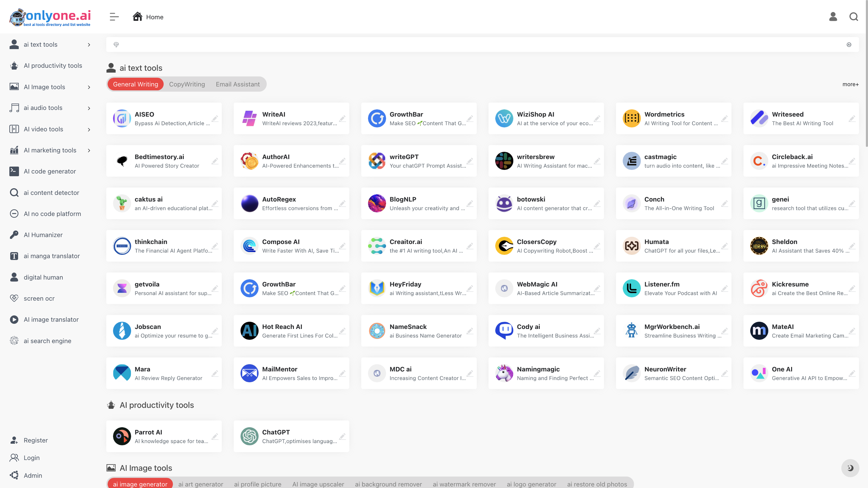Open the Login link in sidebar
The width and height of the screenshot is (868, 488).
click(32, 458)
